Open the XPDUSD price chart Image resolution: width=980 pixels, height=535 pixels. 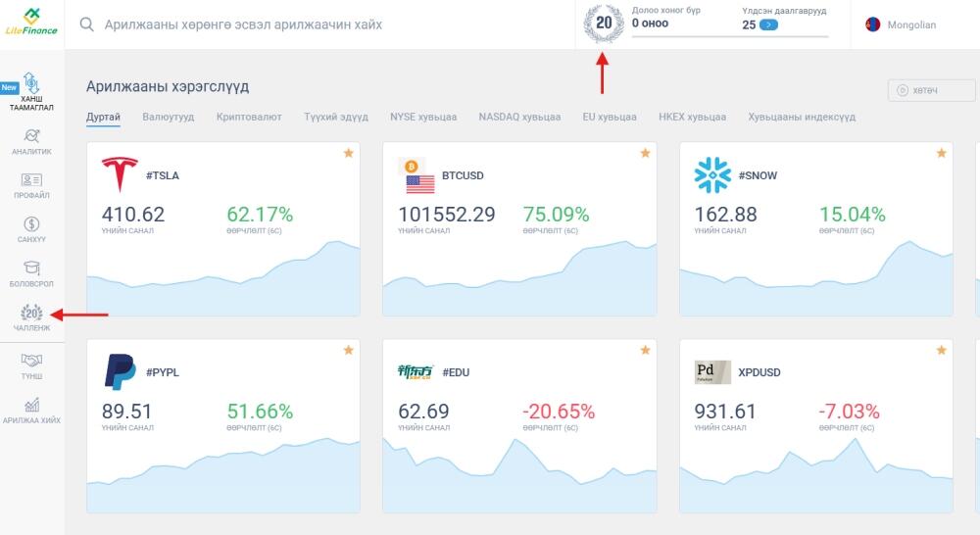coord(815,475)
